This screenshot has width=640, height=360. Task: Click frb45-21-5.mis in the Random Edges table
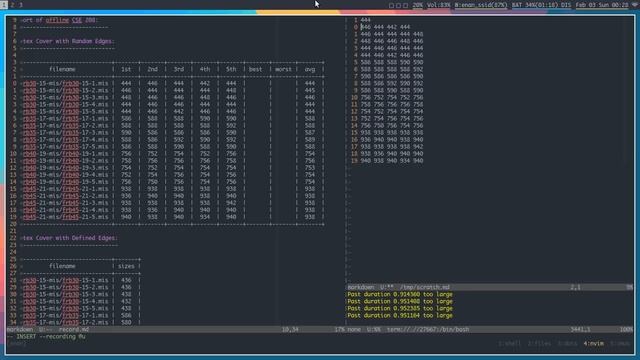point(65,217)
